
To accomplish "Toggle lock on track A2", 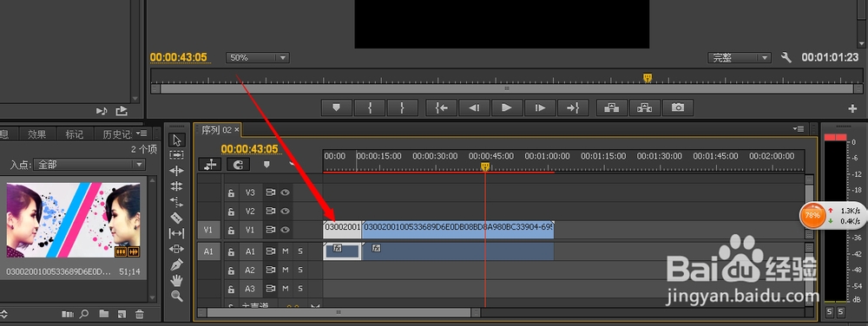I will (x=232, y=271).
